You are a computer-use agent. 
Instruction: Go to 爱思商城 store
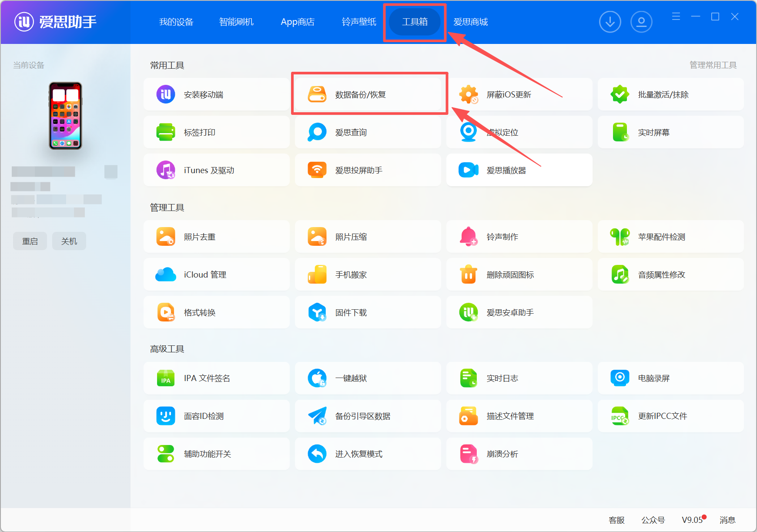470,21
